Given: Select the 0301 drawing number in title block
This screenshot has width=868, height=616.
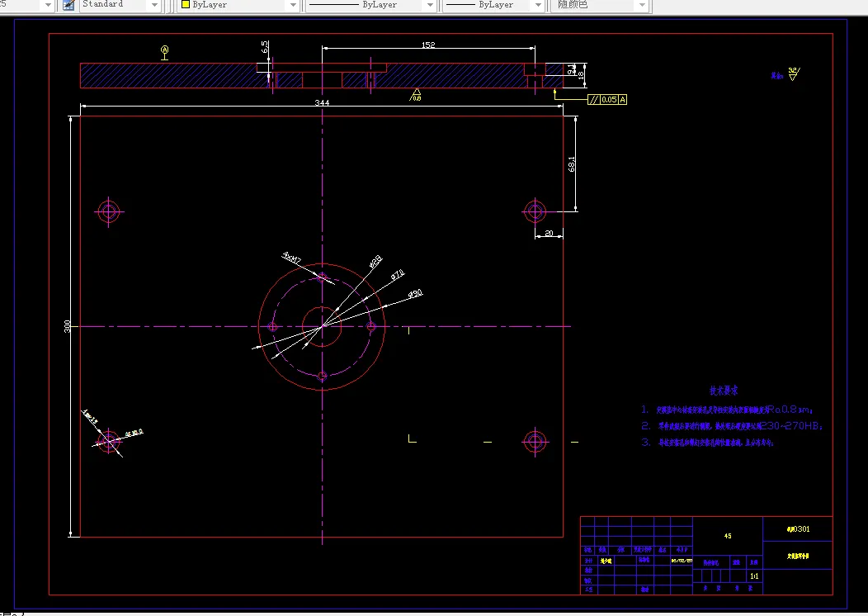Looking at the screenshot, I should (x=798, y=529).
